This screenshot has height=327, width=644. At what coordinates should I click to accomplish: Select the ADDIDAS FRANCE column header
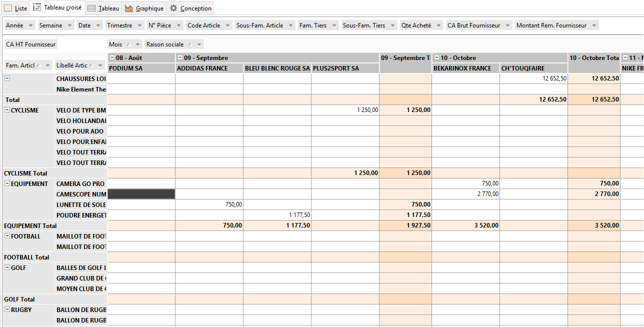coord(209,68)
